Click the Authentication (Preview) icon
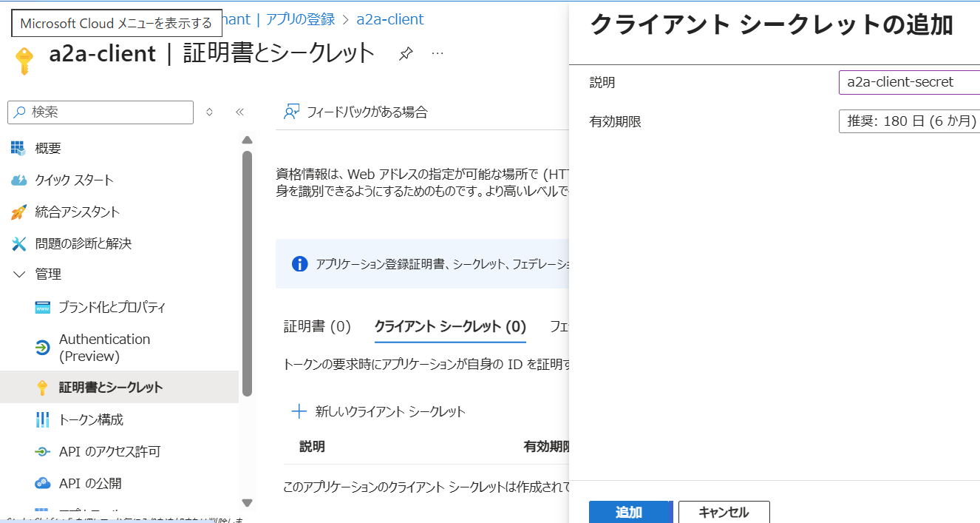This screenshot has height=523, width=980. pos(43,348)
